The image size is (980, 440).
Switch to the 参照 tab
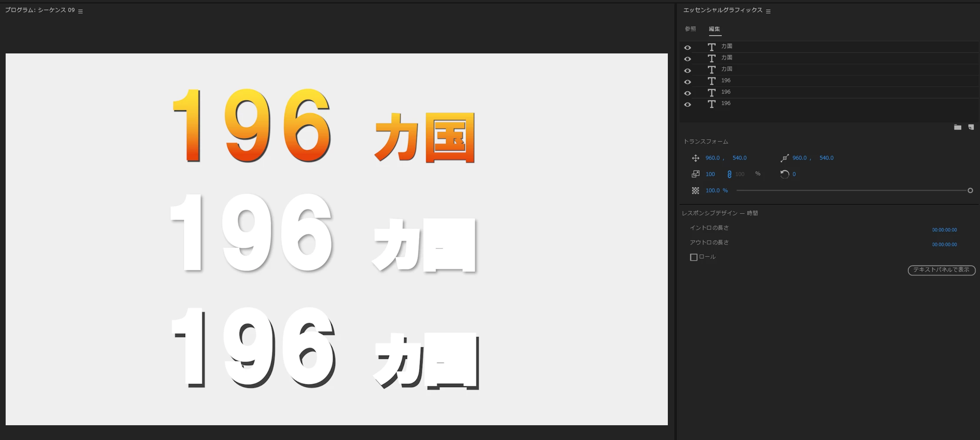coord(690,29)
